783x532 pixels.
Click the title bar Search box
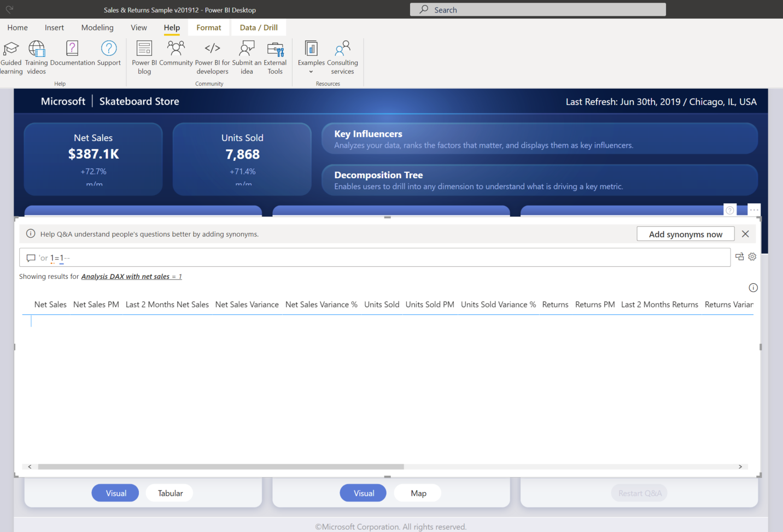(x=538, y=10)
